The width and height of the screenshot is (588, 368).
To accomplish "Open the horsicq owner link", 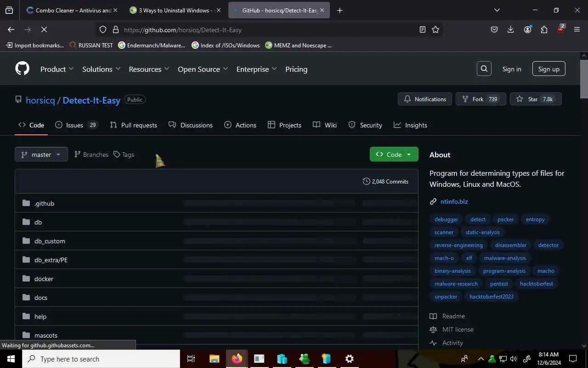I will [40, 100].
